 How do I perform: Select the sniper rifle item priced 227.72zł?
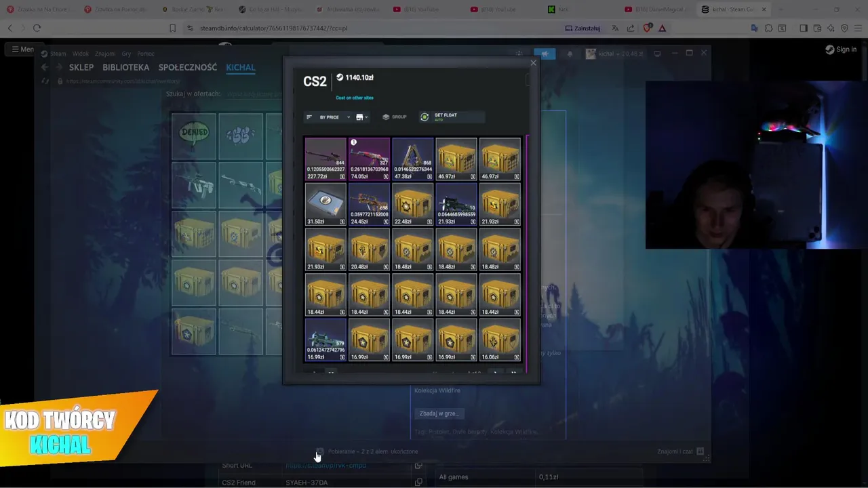pyautogui.click(x=325, y=159)
